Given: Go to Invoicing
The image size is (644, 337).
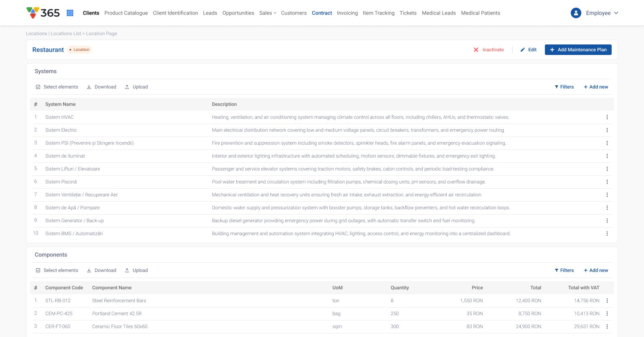Looking at the screenshot, I should pyautogui.click(x=347, y=13).
